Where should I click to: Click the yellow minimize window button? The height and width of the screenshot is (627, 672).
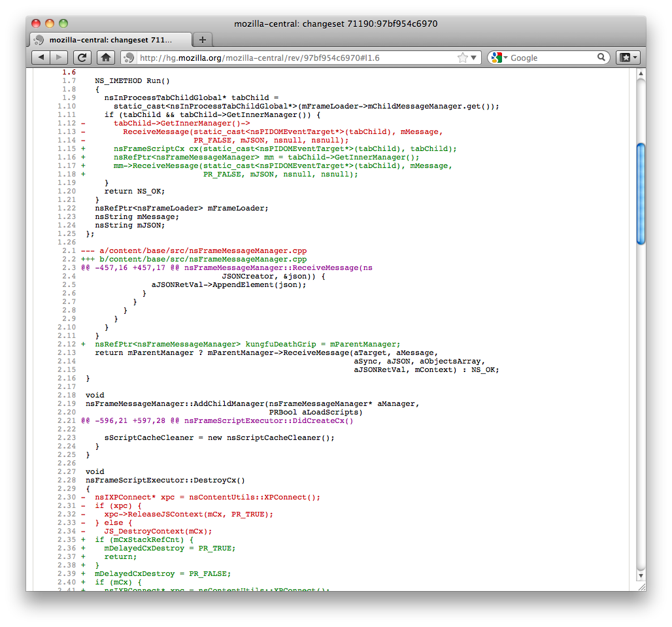[x=50, y=24]
